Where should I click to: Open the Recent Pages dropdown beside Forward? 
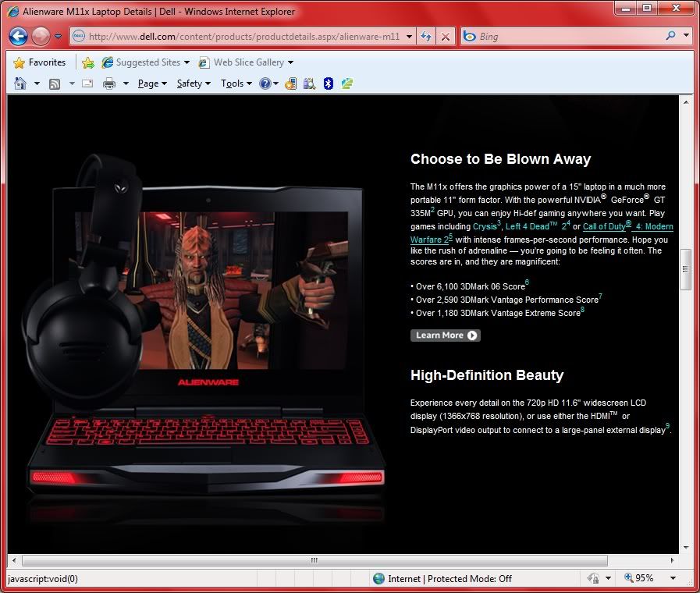click(x=58, y=37)
